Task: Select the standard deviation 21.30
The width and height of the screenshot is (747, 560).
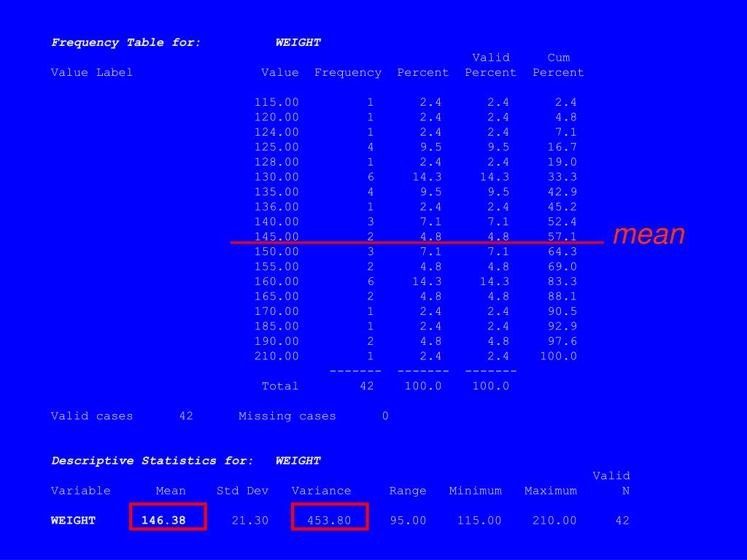Action: coord(250,521)
